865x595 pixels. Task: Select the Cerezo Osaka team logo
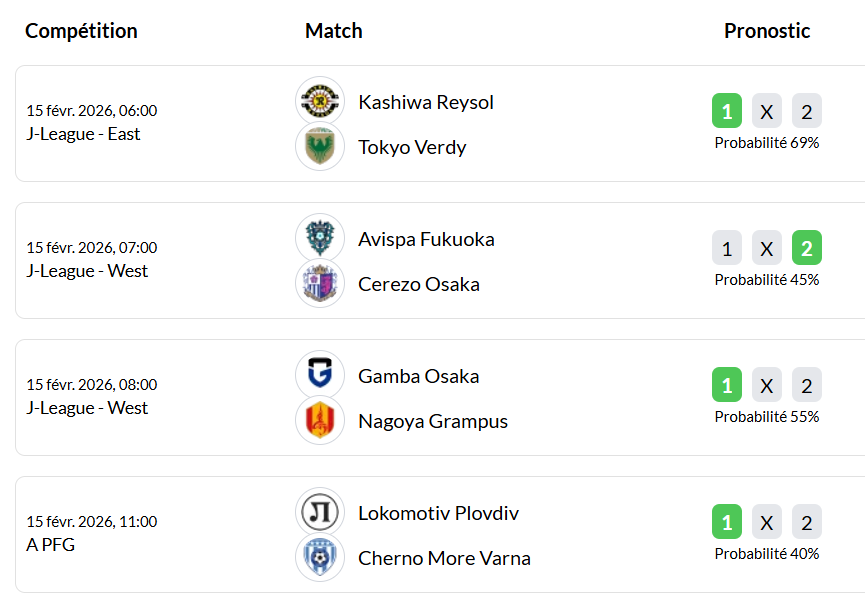(x=320, y=283)
